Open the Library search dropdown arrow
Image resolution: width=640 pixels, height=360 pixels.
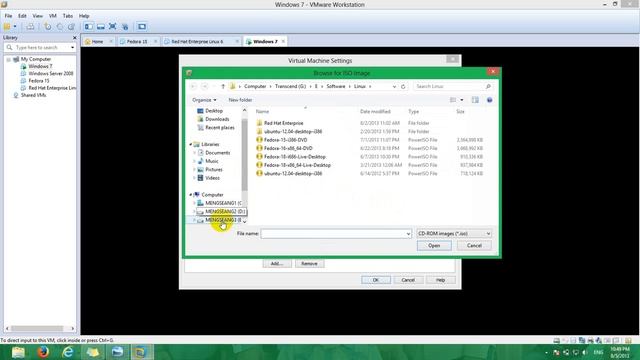click(73, 48)
